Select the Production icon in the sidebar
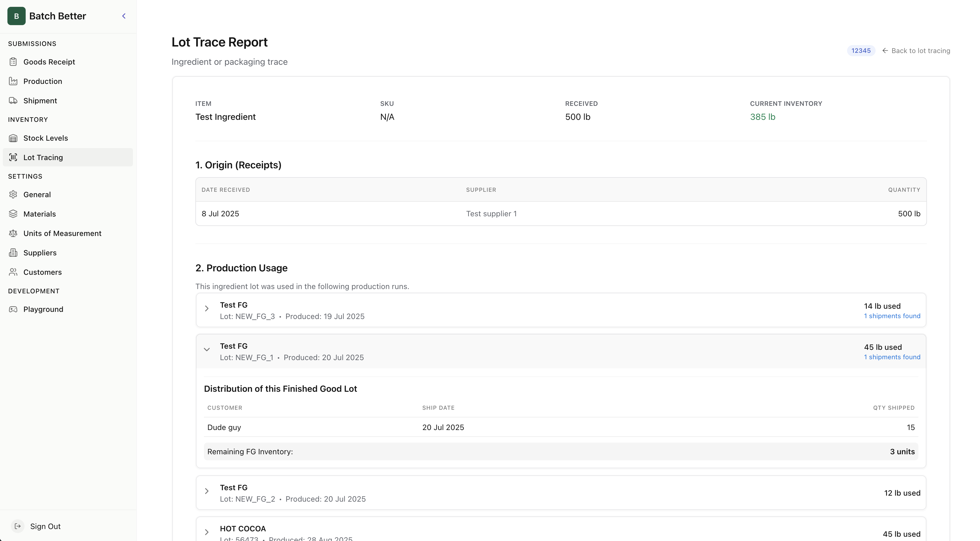This screenshot has height=541, width=980. [x=13, y=81]
